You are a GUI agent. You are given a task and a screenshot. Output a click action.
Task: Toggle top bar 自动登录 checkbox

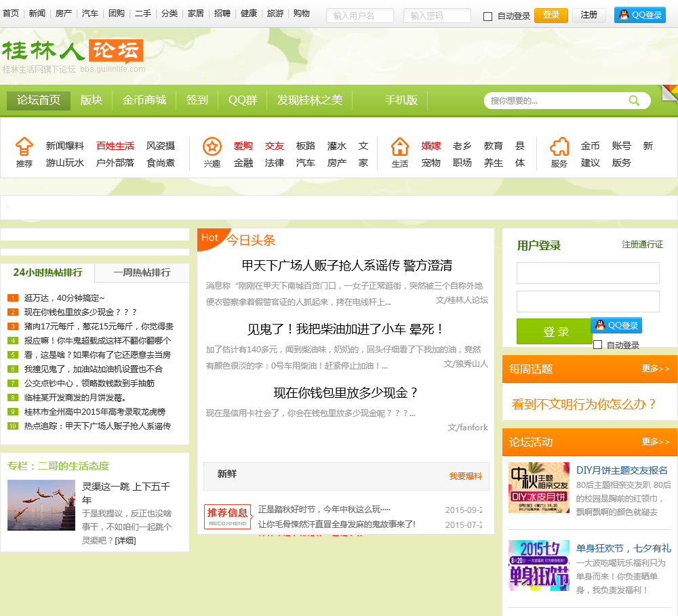tap(487, 16)
